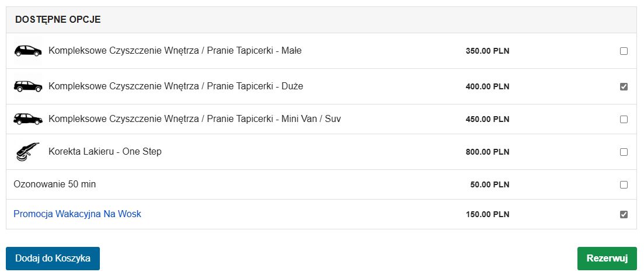Uncheck the Pranie Tapicerki - Duże checkbox
Viewport: 644px width, 279px height.
pyautogui.click(x=624, y=86)
